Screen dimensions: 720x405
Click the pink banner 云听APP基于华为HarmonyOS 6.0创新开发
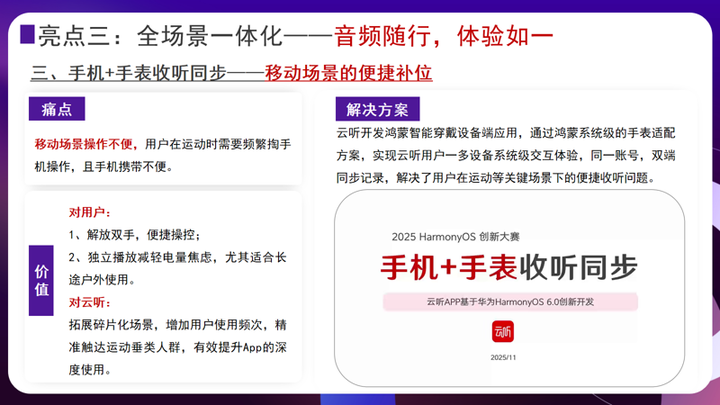[x=510, y=302]
